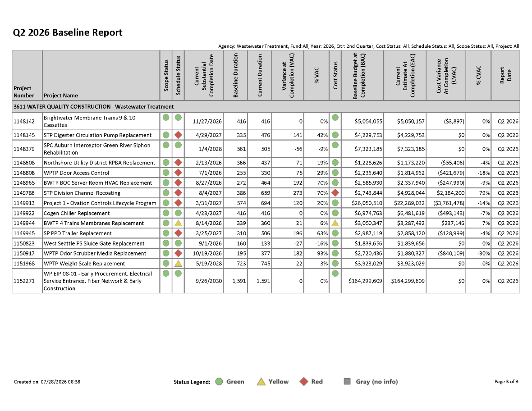The height and width of the screenshot is (411, 532).
Task: Click the Cost Status column header
Action: (335, 75)
